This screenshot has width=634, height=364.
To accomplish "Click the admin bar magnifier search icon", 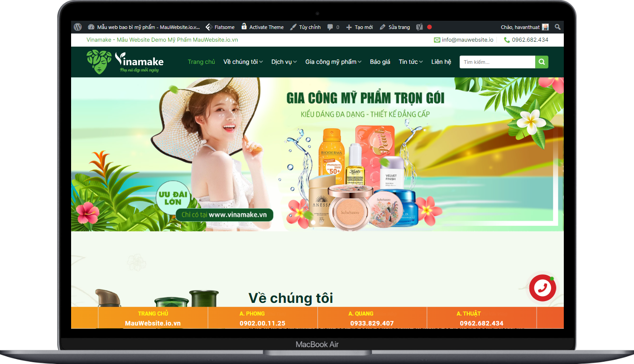I will 557,27.
